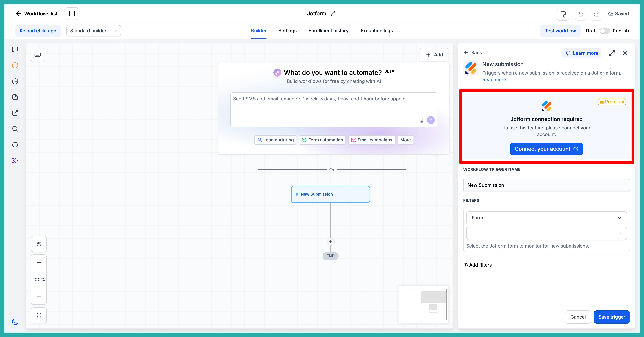644x337 pixels.
Task: Open the orange alert sidebar icon
Action: click(15, 65)
